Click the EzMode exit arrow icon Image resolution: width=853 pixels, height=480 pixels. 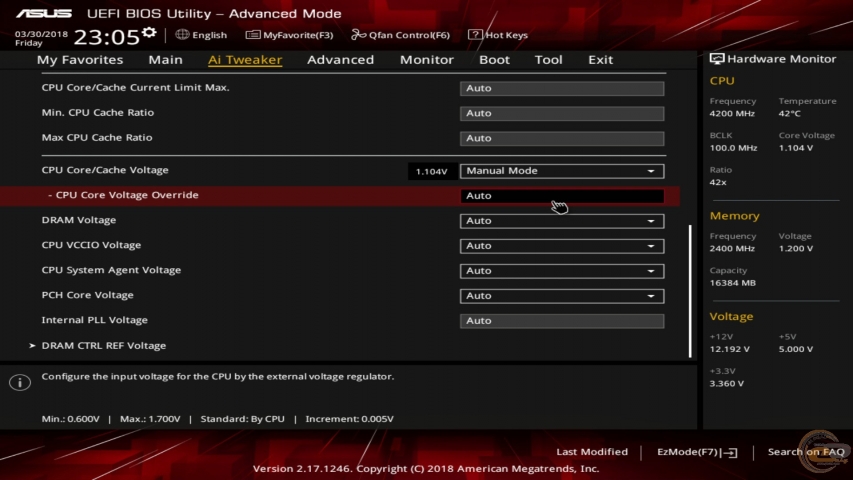pyautogui.click(x=730, y=452)
